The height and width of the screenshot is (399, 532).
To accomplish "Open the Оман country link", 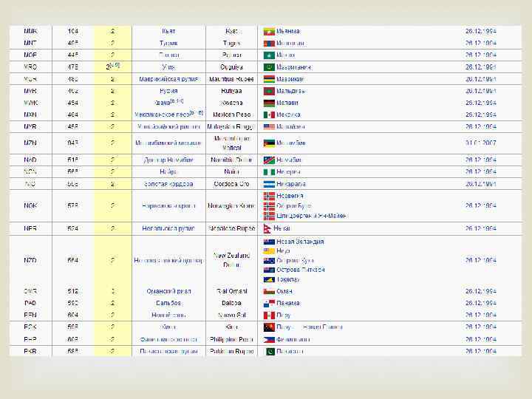I will (284, 291).
